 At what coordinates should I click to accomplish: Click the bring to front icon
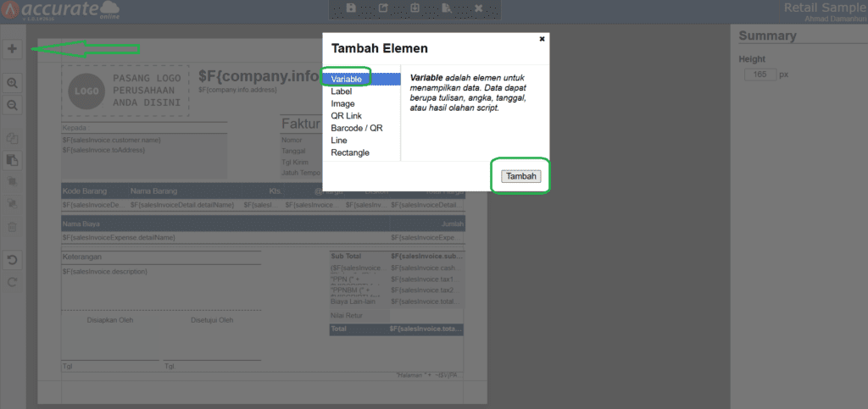pyautogui.click(x=12, y=182)
